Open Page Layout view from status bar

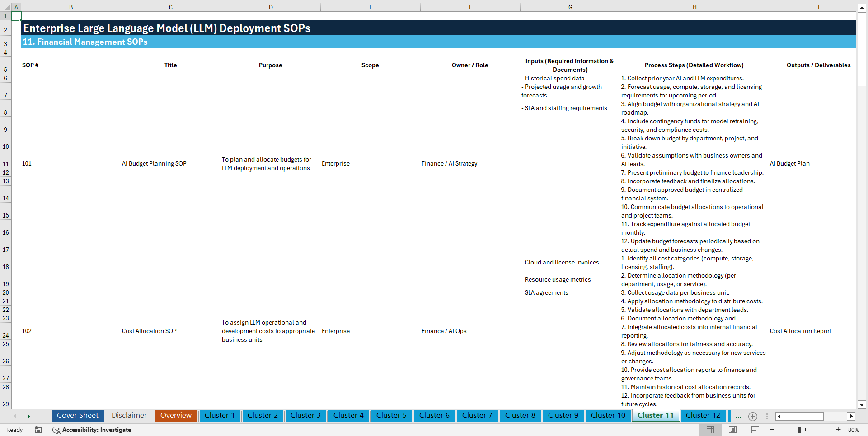[732, 430]
